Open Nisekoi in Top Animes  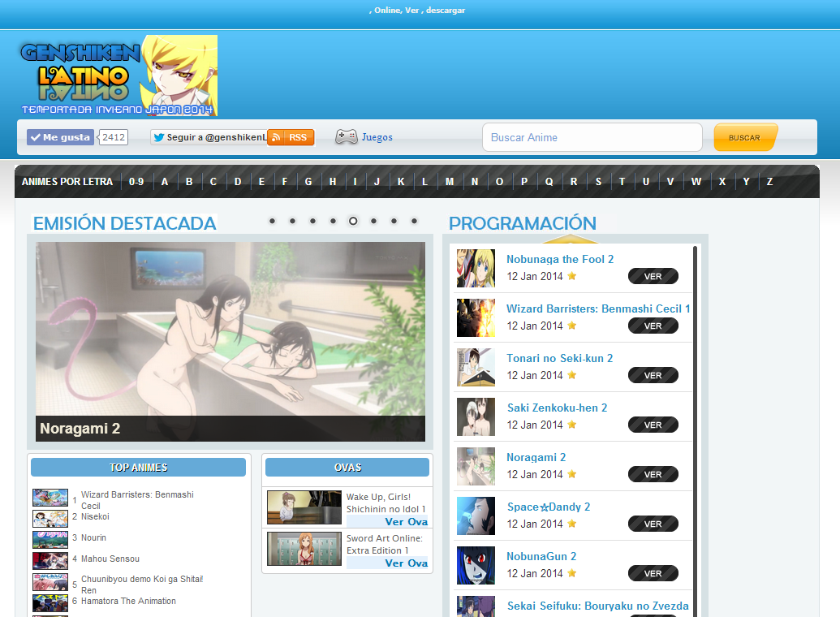click(95, 517)
